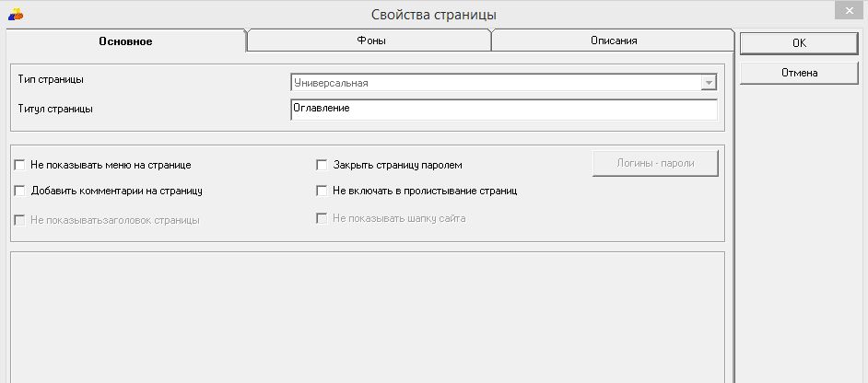Expand the Тип страницы dropdown arrow
This screenshot has width=868, height=383.
pyautogui.click(x=708, y=83)
